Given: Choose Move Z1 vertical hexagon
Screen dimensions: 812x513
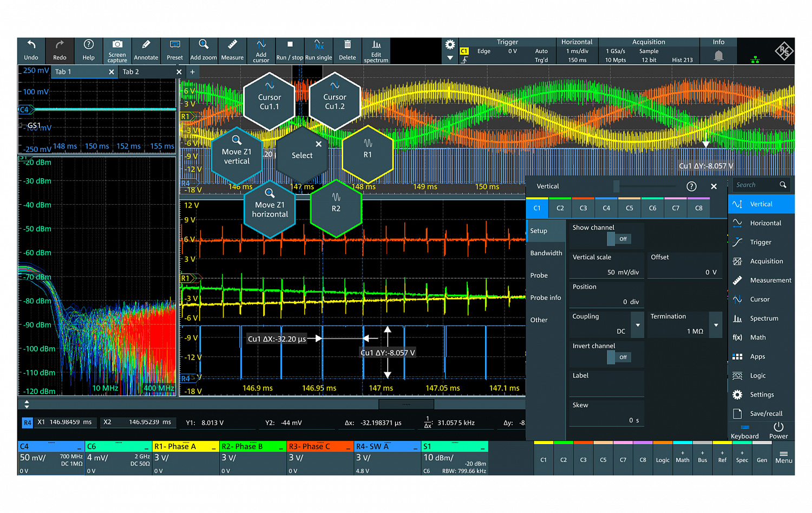Looking at the screenshot, I should [237, 155].
